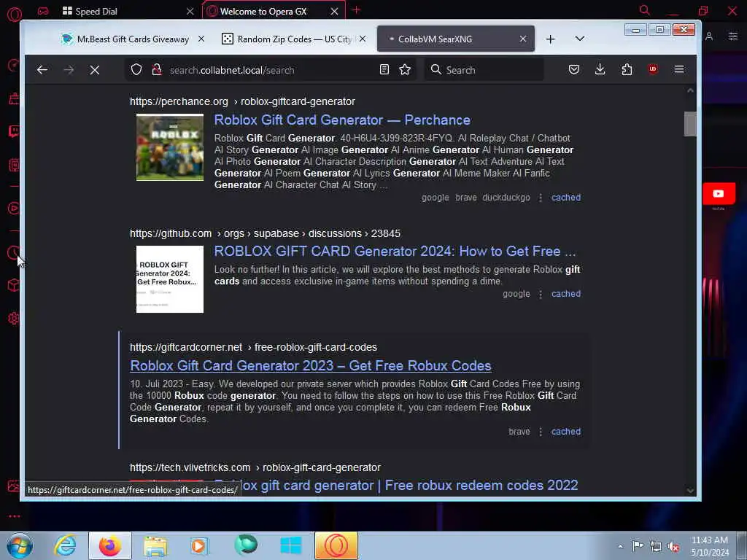Switch to Firefox in the taskbar
The image size is (747, 560).
(x=110, y=545)
